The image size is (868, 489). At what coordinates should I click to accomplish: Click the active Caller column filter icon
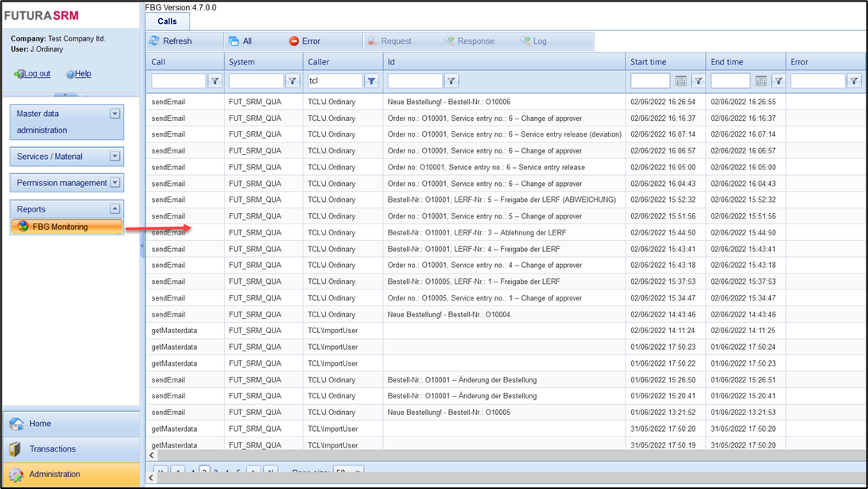pos(371,81)
